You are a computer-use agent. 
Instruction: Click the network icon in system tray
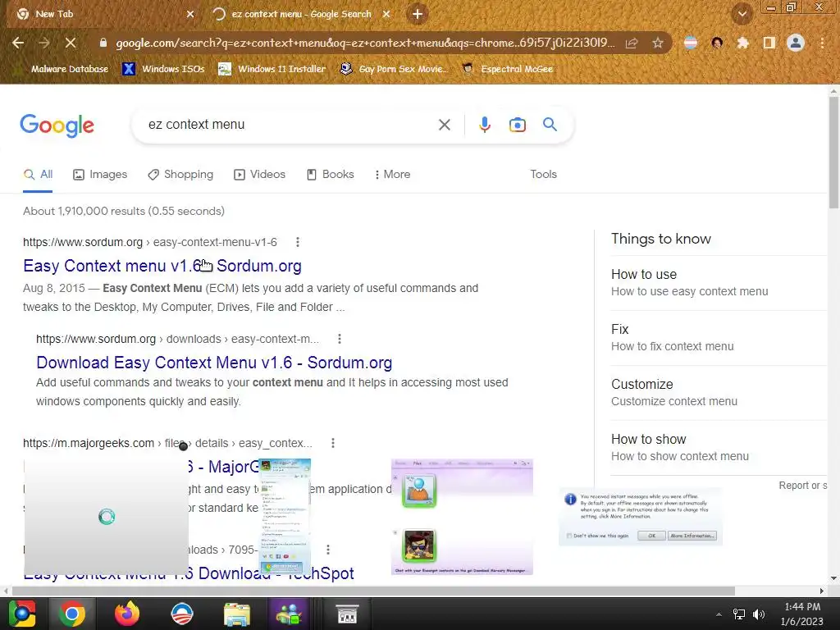[x=739, y=614]
